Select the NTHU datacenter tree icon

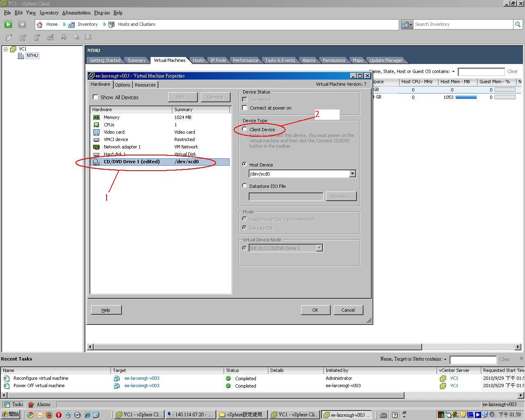coord(21,56)
